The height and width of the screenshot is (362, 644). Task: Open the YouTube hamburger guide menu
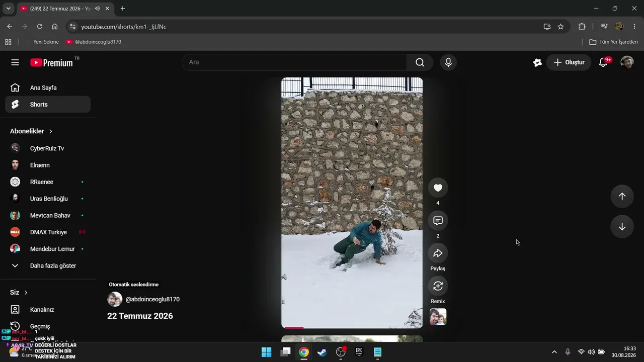15,62
